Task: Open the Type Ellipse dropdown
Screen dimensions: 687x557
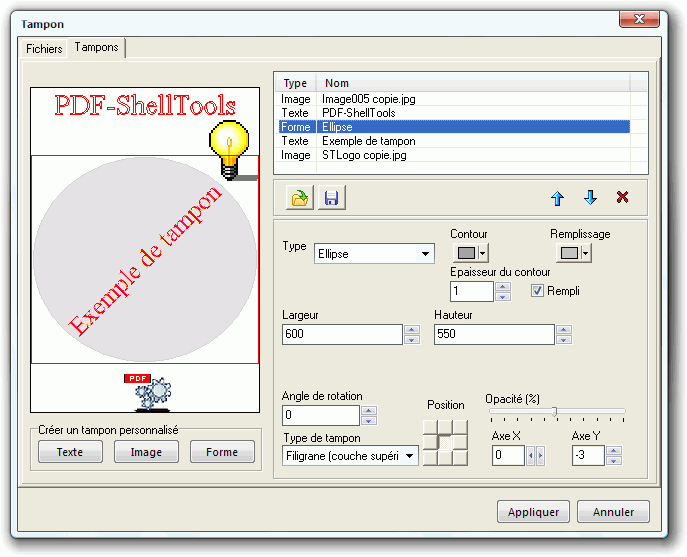Action: coord(425,254)
